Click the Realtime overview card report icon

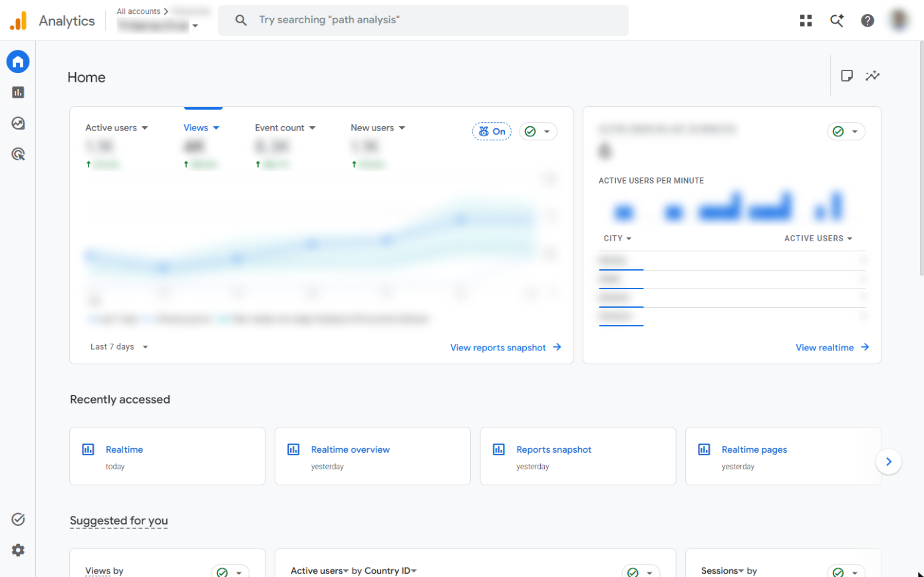coord(293,449)
